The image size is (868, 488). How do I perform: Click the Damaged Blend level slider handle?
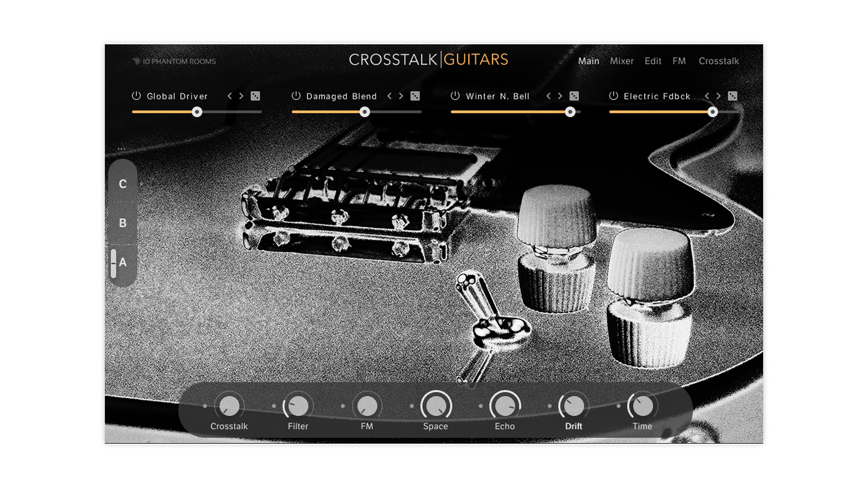click(365, 112)
